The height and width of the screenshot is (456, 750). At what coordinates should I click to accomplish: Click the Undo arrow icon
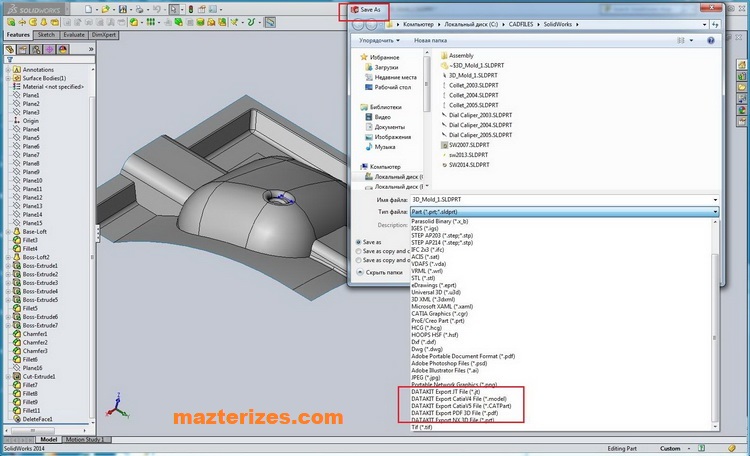pyautogui.click(x=155, y=9)
